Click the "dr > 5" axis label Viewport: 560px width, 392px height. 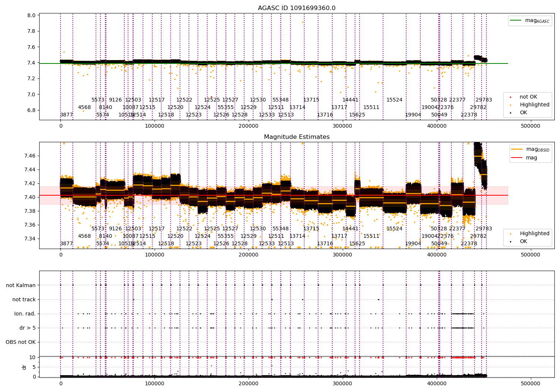pos(28,328)
